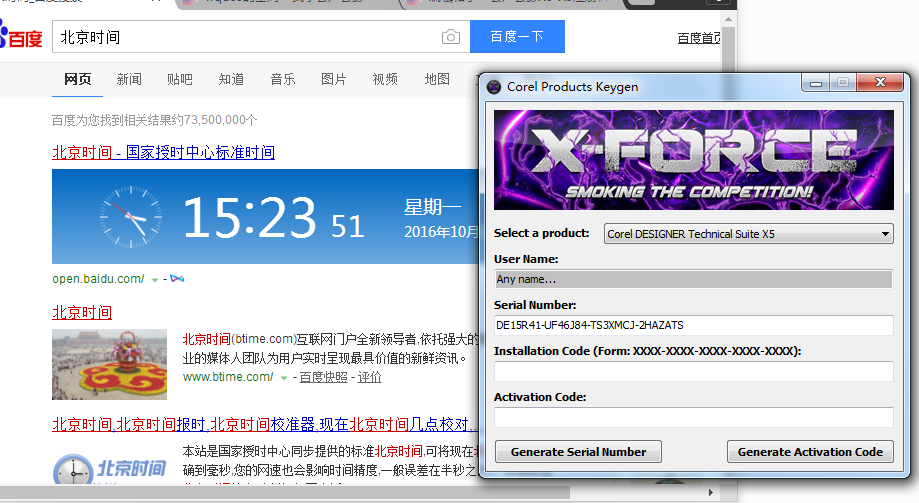Click the Installation Code field
Screen dimensions: 919x503
point(693,371)
